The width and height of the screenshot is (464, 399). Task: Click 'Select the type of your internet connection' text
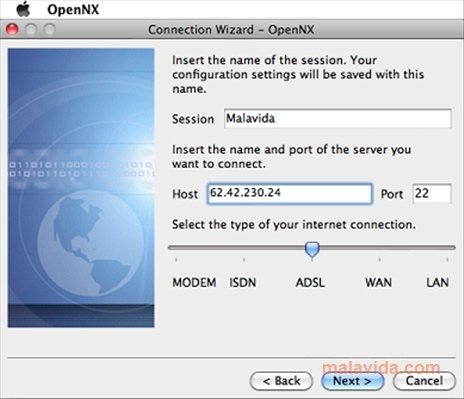(294, 225)
